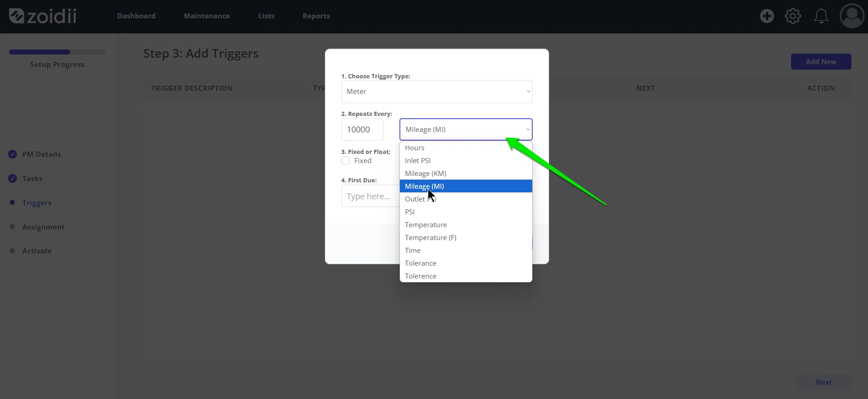
Task: Choose Tolerence option
Action: (466, 276)
